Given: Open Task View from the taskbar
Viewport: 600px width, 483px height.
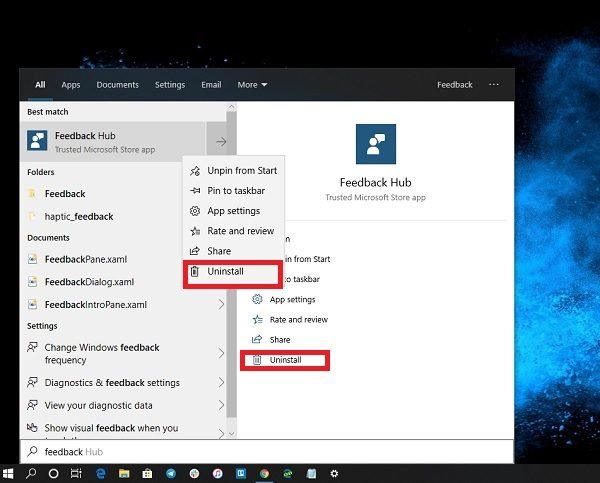Looking at the screenshot, I should tap(76, 474).
